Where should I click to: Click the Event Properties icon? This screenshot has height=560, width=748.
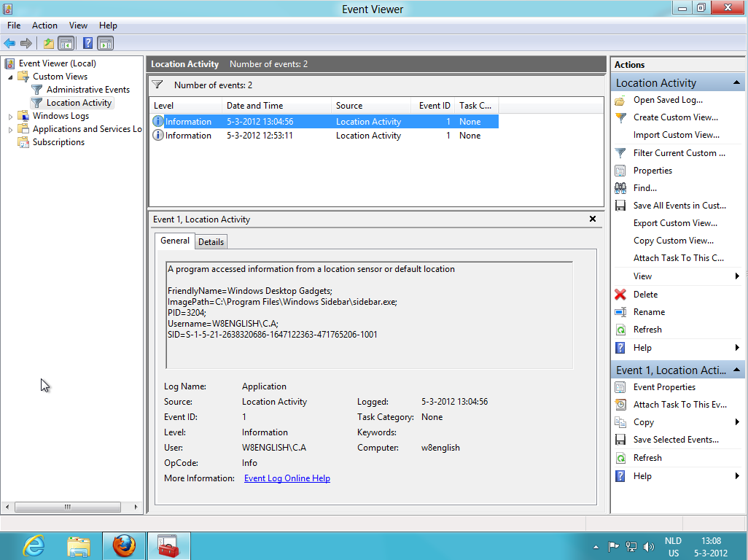(620, 387)
